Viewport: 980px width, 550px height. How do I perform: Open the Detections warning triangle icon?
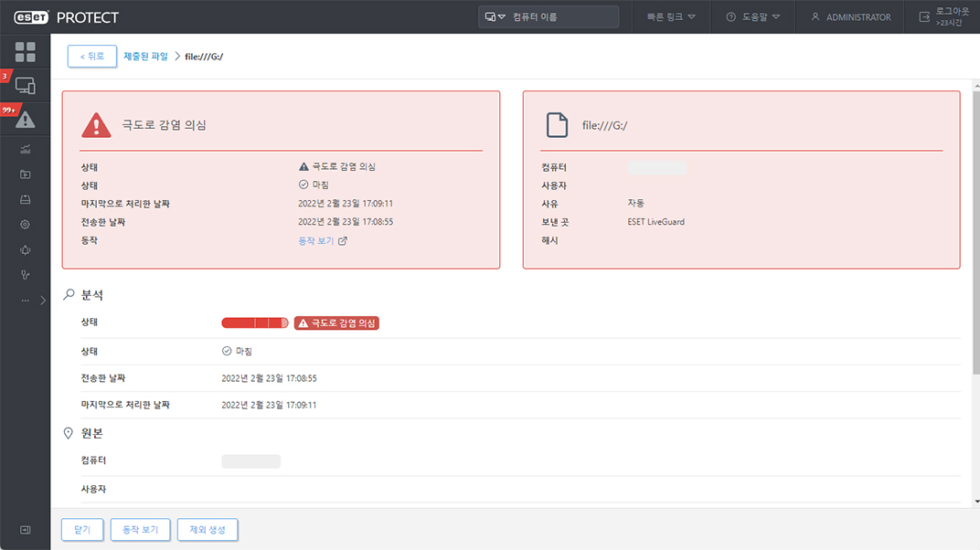[x=25, y=119]
